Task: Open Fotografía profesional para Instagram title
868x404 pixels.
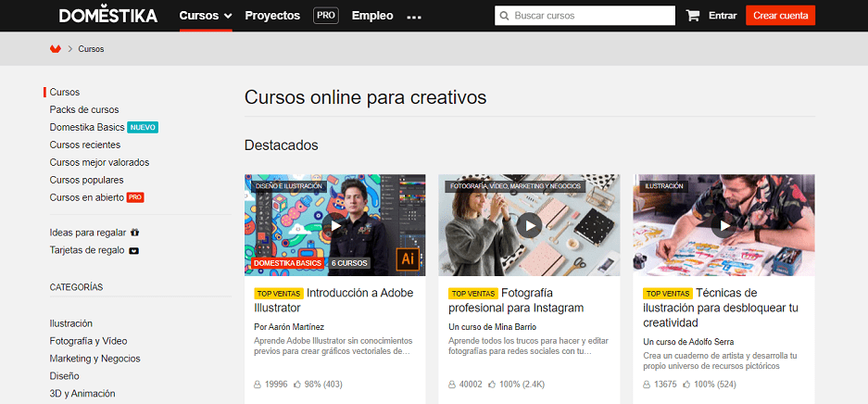Action: [516, 300]
